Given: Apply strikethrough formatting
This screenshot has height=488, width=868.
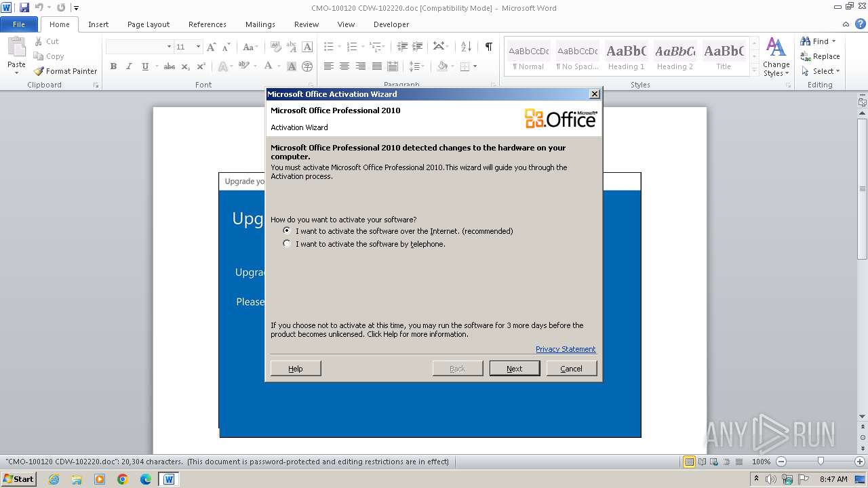Looking at the screenshot, I should [x=170, y=66].
